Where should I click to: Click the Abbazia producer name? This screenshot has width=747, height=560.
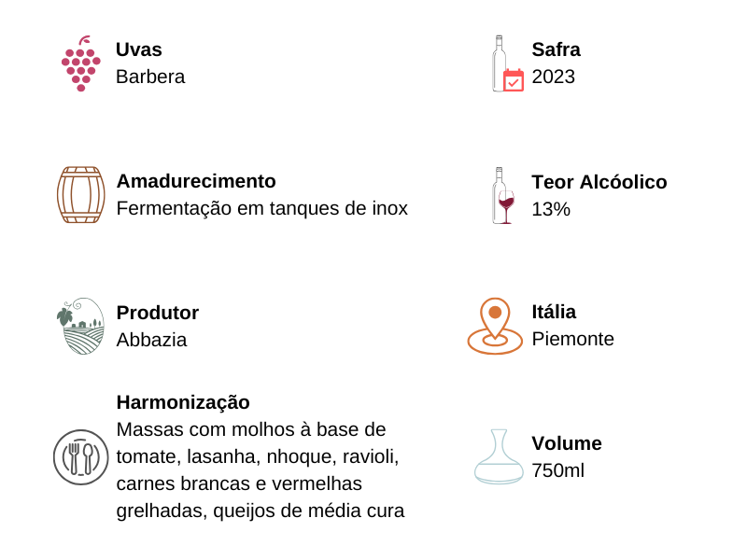(151, 340)
